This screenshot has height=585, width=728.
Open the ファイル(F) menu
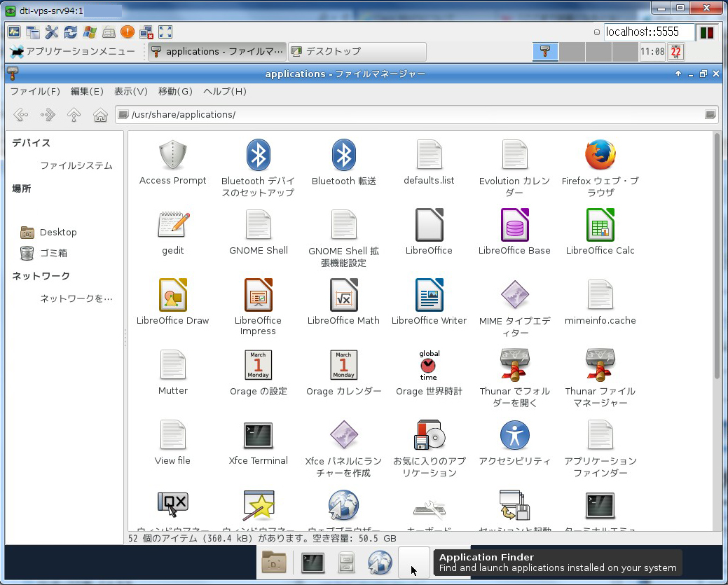click(x=35, y=92)
